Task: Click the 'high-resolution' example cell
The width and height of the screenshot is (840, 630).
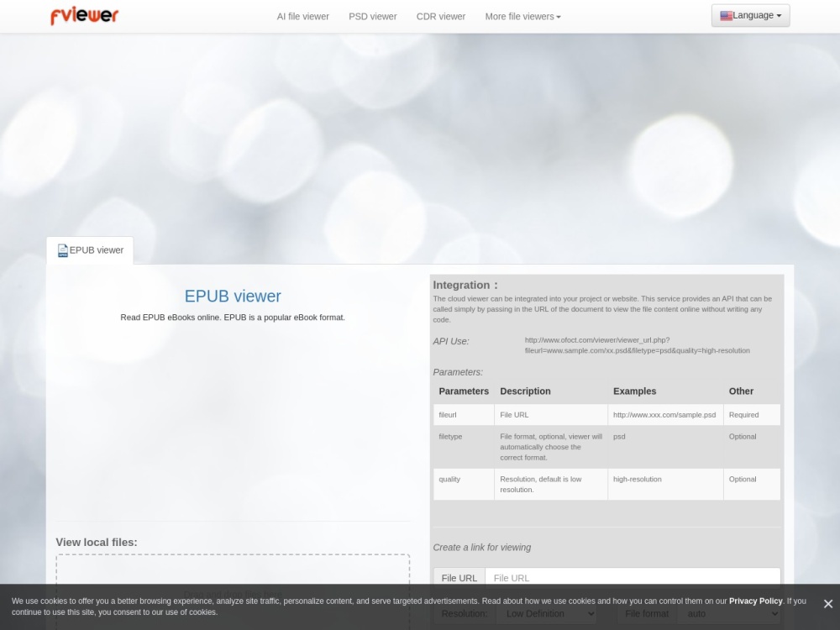Action: click(665, 485)
